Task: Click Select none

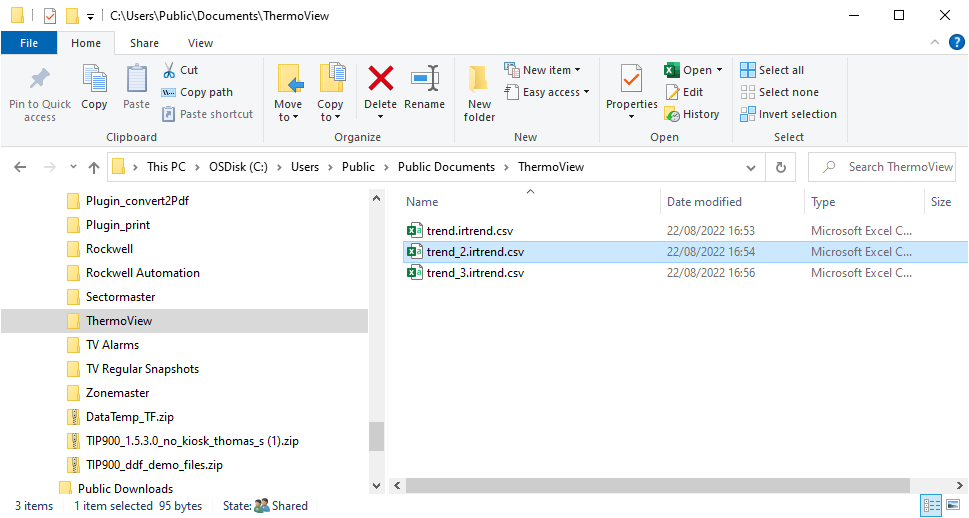Action: tap(779, 92)
